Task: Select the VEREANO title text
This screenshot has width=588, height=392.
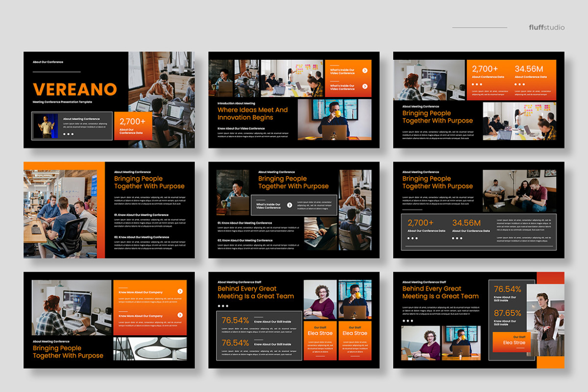Action: (x=75, y=89)
